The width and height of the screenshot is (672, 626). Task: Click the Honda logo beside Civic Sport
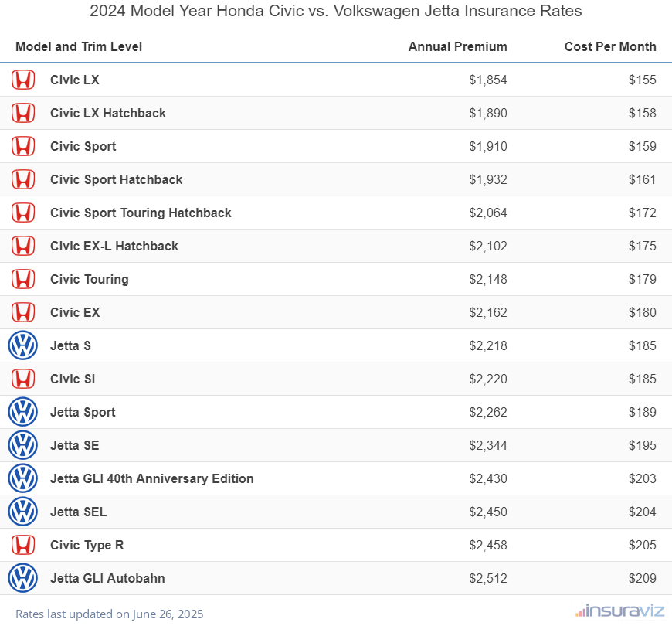23,146
